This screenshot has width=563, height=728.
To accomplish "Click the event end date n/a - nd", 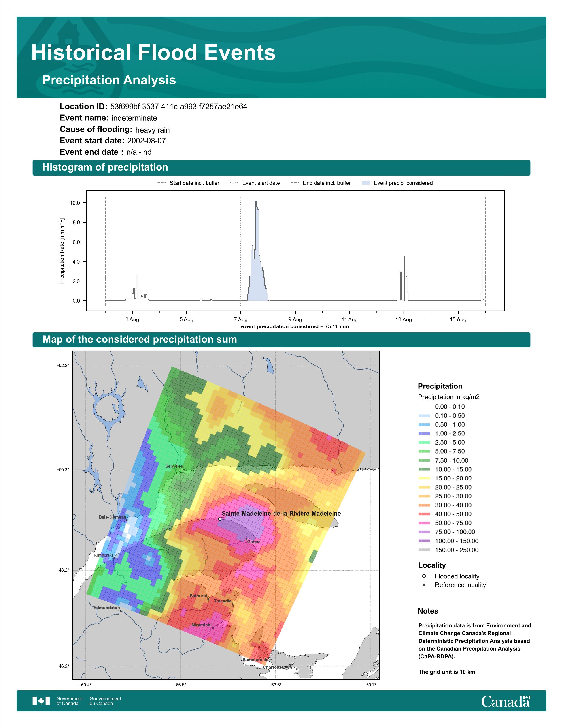I will [x=139, y=152].
